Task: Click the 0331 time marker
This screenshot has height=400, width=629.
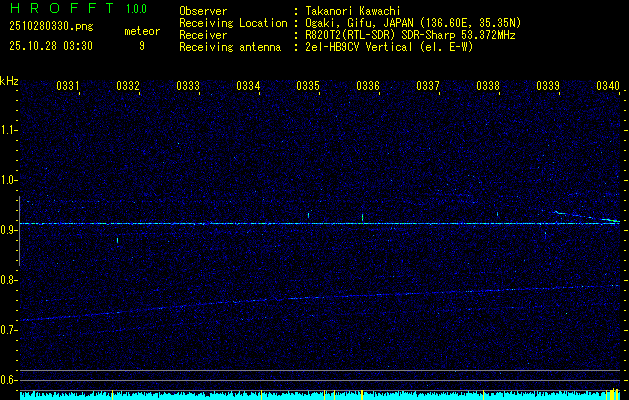Action: 68,86
